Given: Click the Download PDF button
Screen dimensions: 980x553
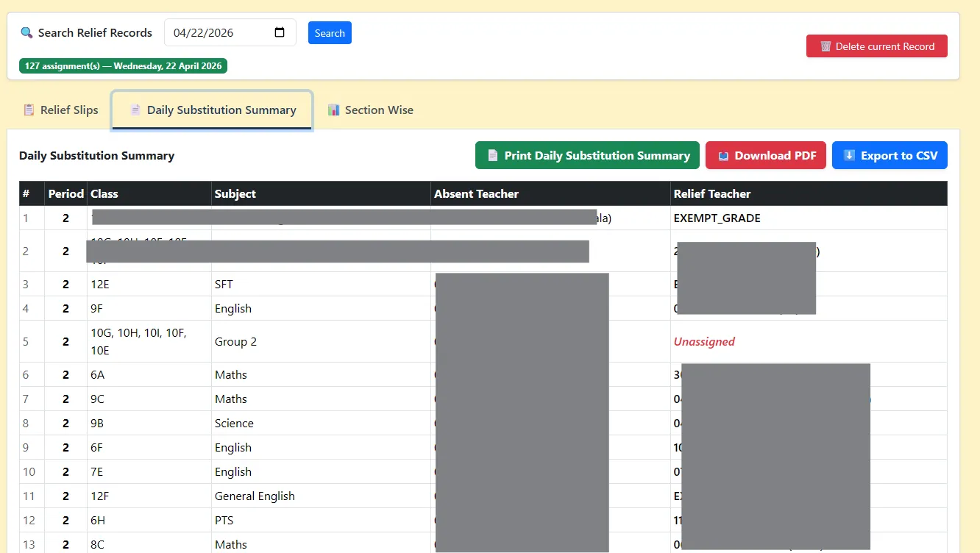Looking at the screenshot, I should point(766,155).
